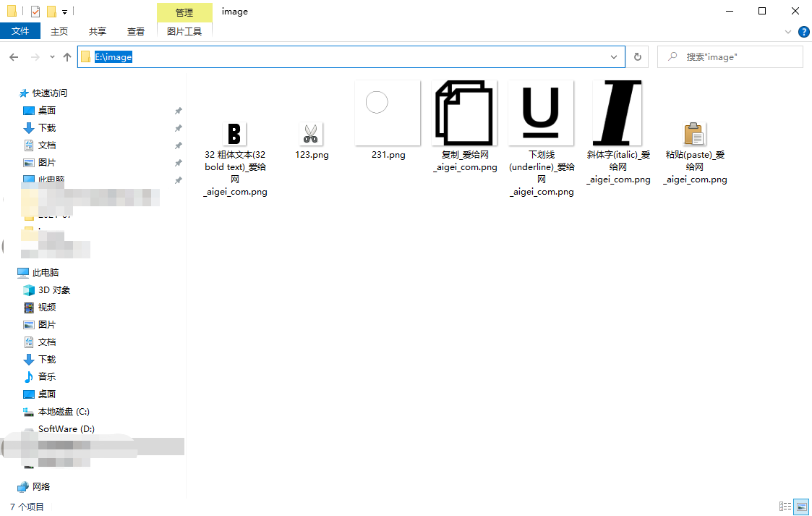Click the large icons view icon in status bar

click(800, 507)
